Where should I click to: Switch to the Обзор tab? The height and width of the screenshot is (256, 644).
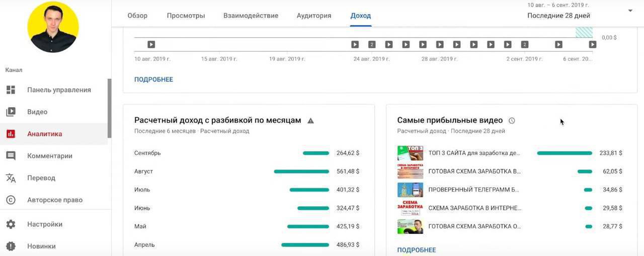pyautogui.click(x=137, y=16)
